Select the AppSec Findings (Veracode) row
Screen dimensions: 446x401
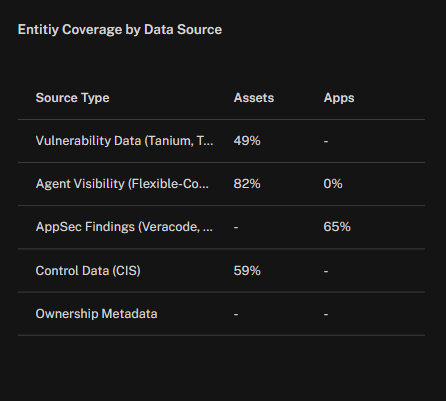tap(221, 227)
